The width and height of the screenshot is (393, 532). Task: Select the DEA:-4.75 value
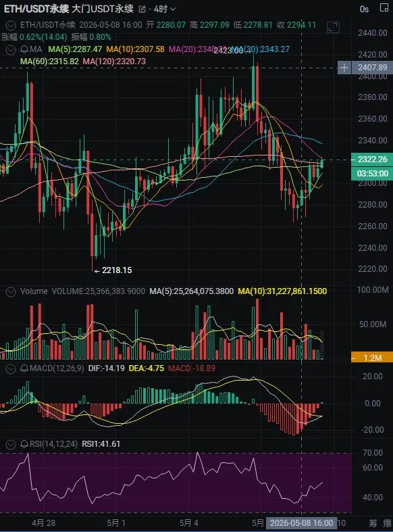click(x=147, y=368)
